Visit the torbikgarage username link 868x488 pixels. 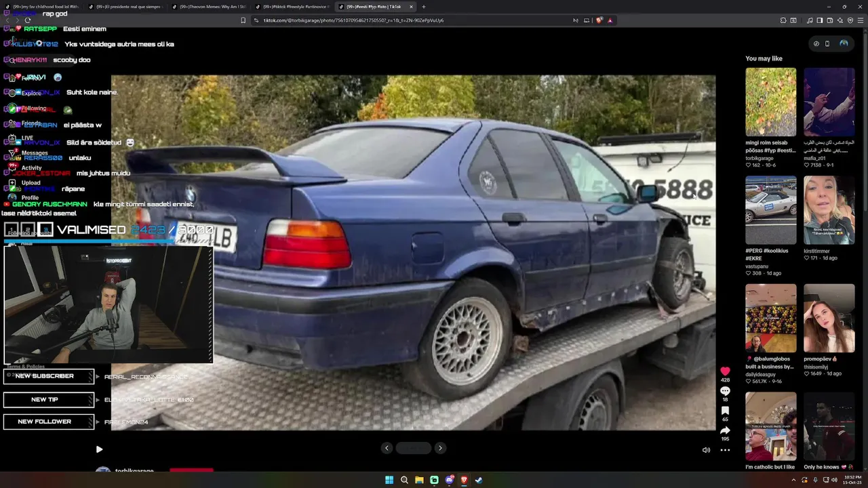761,158
